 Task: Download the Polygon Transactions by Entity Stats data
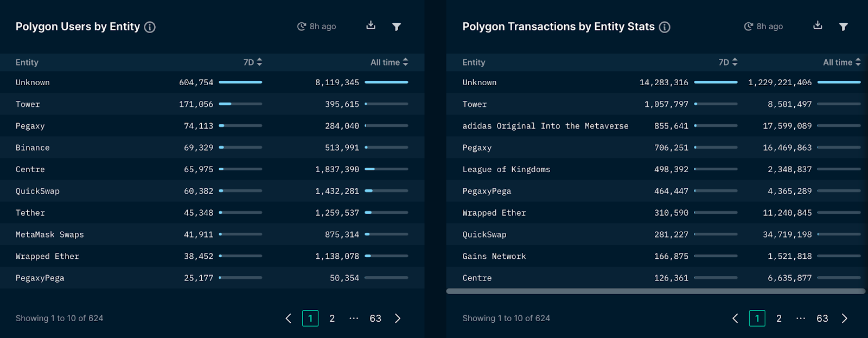pos(818,25)
